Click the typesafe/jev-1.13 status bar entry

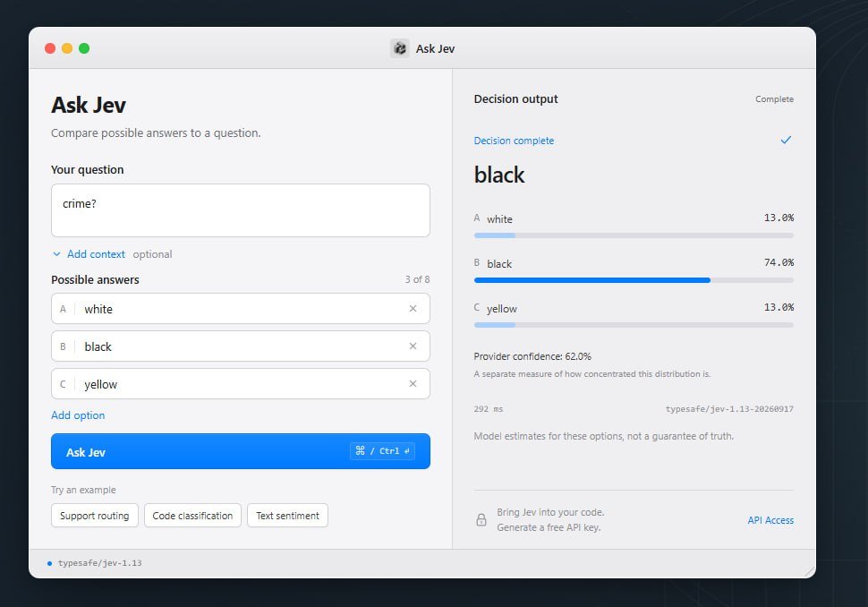pos(99,563)
